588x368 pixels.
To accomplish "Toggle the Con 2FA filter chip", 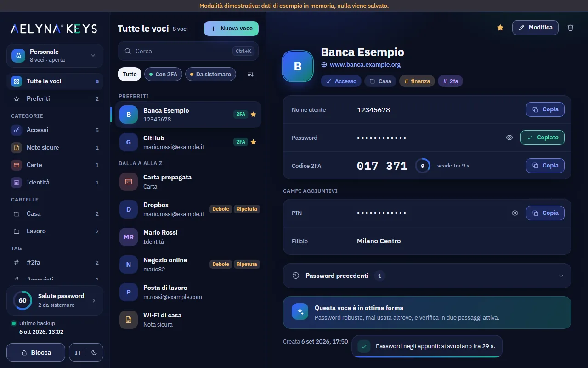I will [164, 74].
